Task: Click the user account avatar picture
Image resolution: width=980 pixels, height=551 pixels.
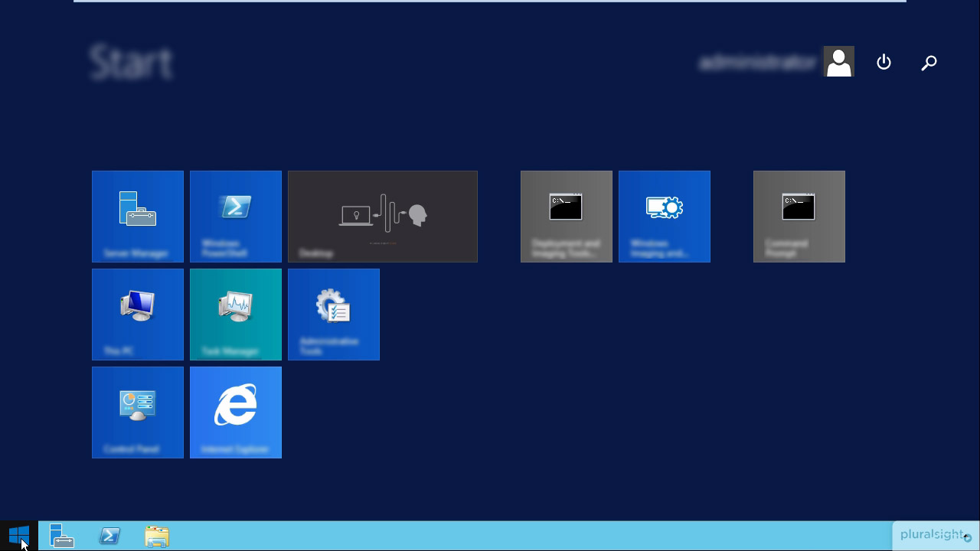Action: (838, 62)
